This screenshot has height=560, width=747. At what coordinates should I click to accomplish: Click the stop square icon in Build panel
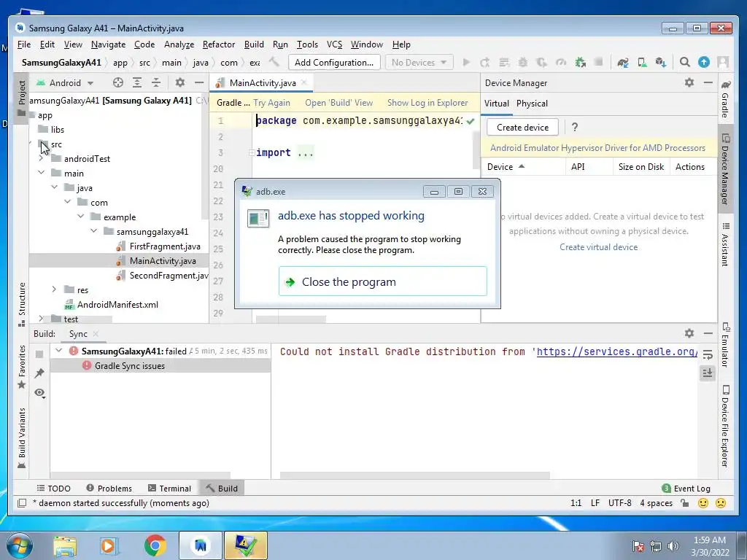[x=39, y=354]
